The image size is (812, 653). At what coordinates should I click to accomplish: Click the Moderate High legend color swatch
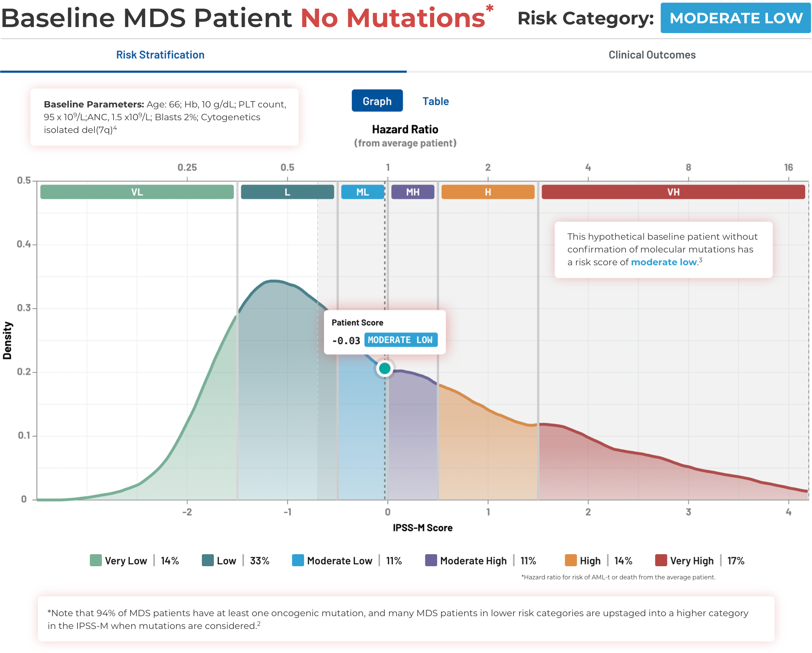pyautogui.click(x=431, y=560)
